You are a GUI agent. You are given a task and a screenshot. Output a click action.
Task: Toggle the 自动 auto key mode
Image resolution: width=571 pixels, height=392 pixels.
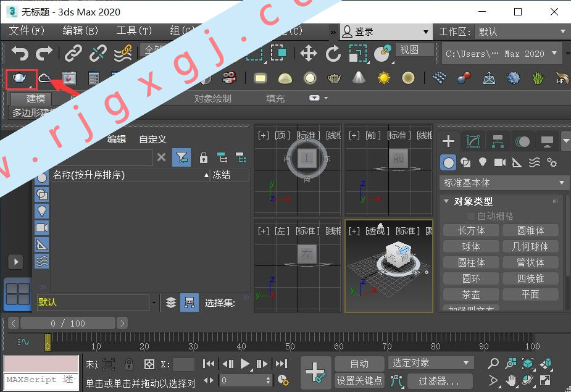click(359, 364)
